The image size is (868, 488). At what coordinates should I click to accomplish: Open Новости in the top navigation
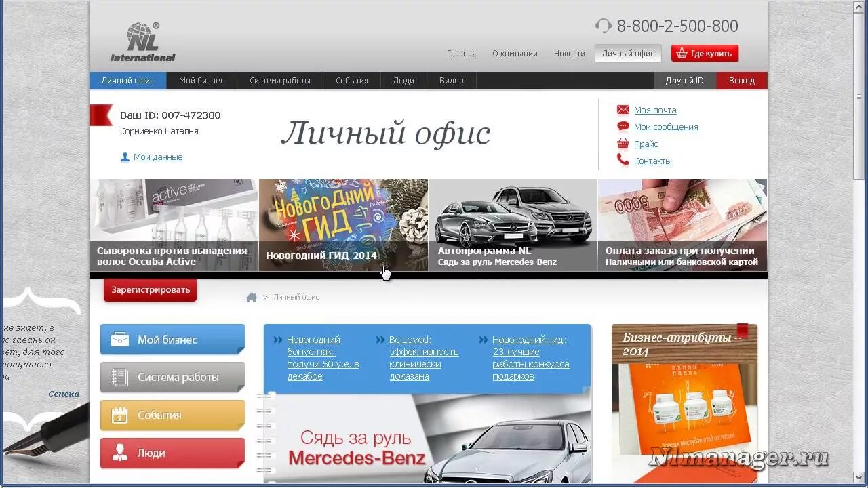tap(570, 54)
